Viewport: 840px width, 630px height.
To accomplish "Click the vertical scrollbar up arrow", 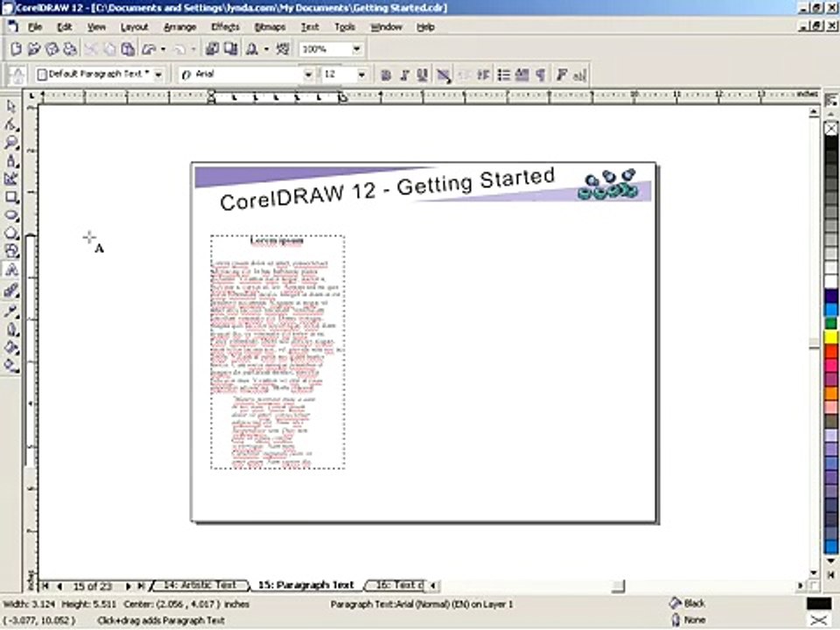I will (x=814, y=112).
